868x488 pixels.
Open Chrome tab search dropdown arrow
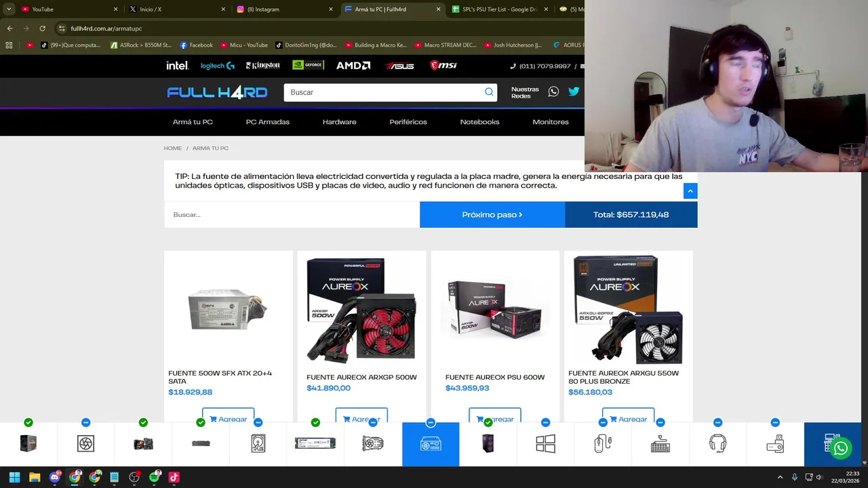(9, 9)
